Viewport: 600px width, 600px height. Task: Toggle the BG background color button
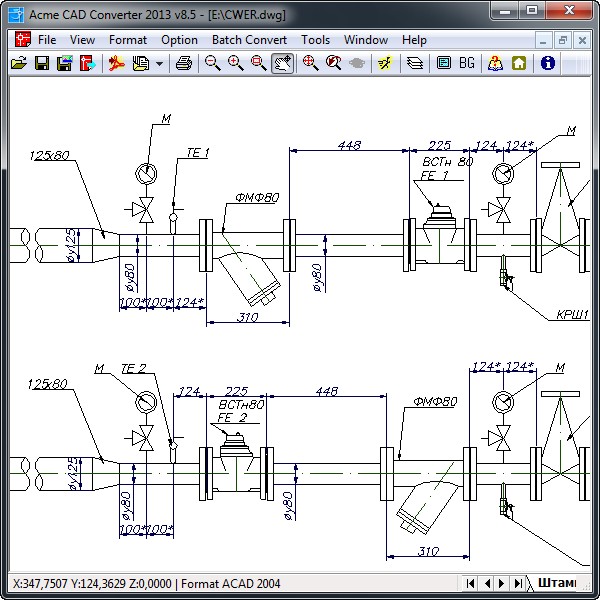point(467,63)
